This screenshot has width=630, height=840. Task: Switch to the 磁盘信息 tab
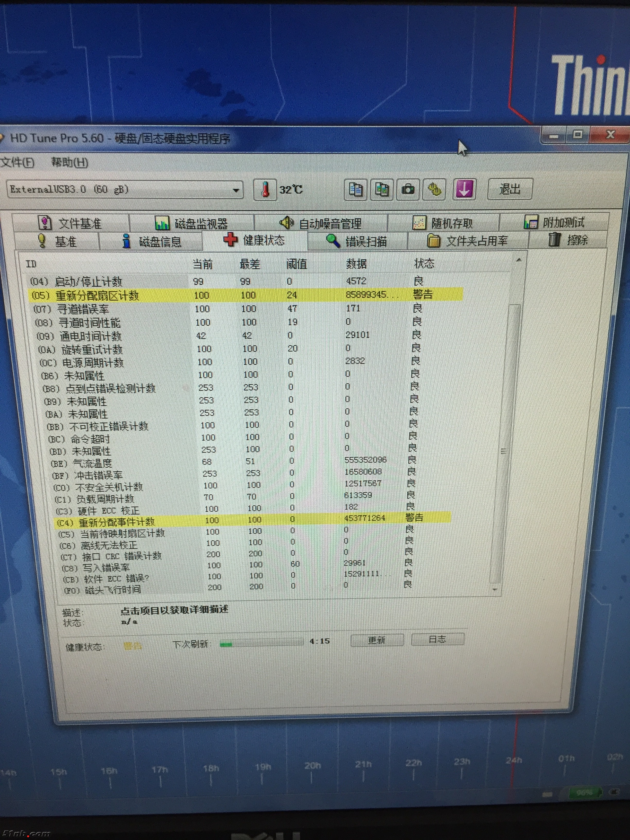tap(151, 241)
